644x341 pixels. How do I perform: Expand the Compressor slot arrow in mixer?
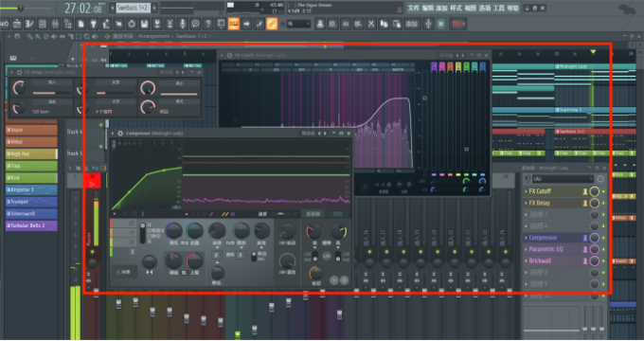tap(526, 238)
